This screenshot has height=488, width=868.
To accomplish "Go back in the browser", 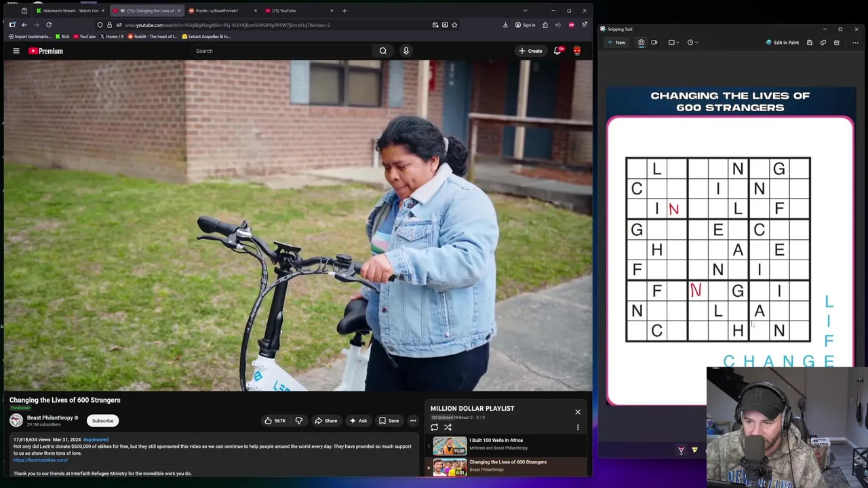I will coord(24,25).
